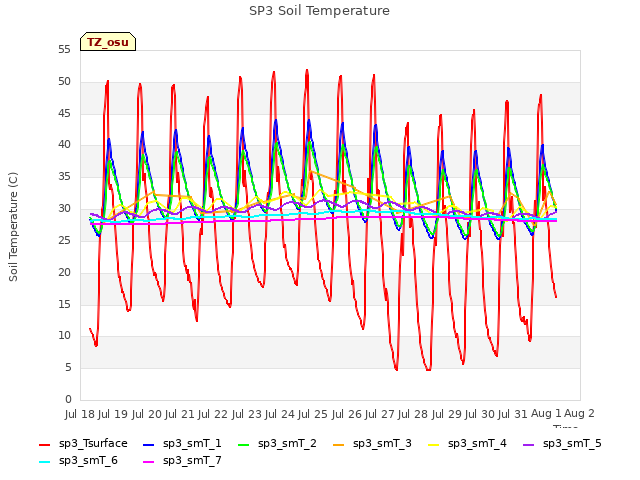This screenshot has height=480, width=640.
Task: Toggle the sp3_smT_7 legend label
Action: click(192, 461)
